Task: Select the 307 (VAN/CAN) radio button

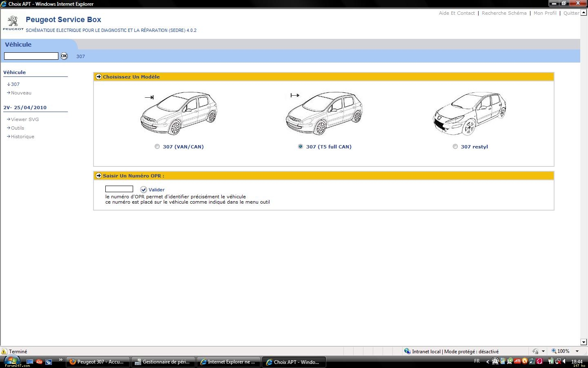Action: [x=157, y=146]
